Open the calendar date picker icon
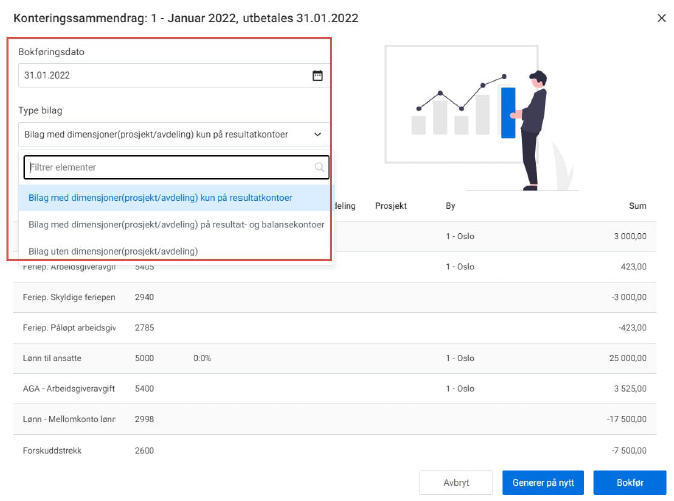 coord(317,75)
